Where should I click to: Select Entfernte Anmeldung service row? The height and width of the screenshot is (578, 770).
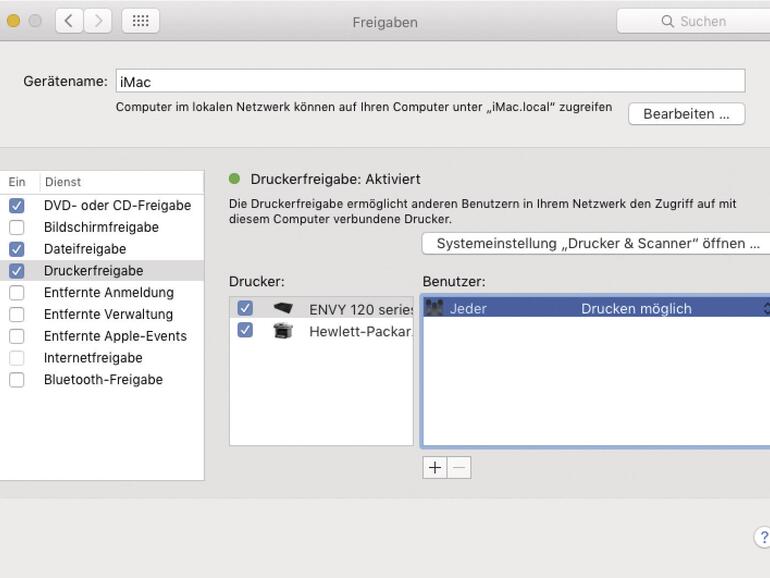click(x=102, y=293)
